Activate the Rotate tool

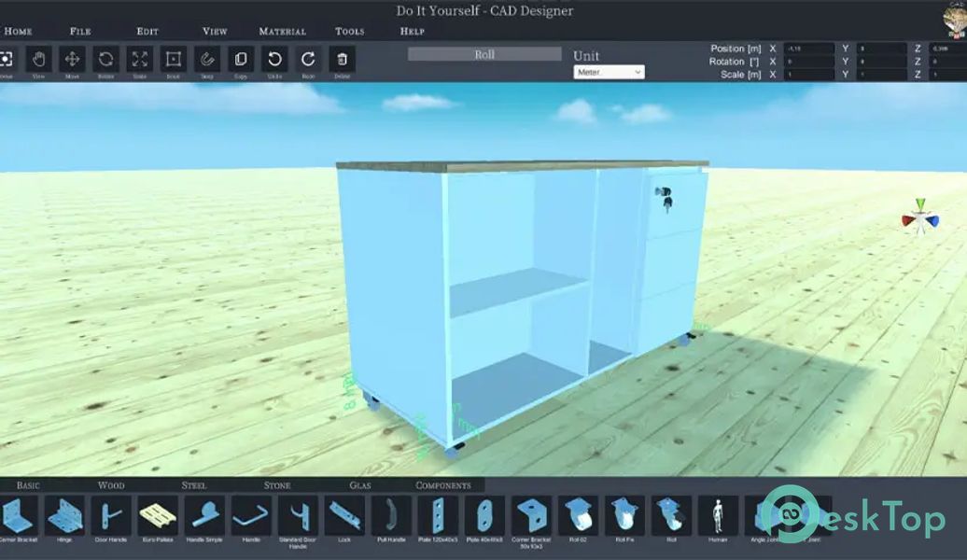tap(106, 59)
